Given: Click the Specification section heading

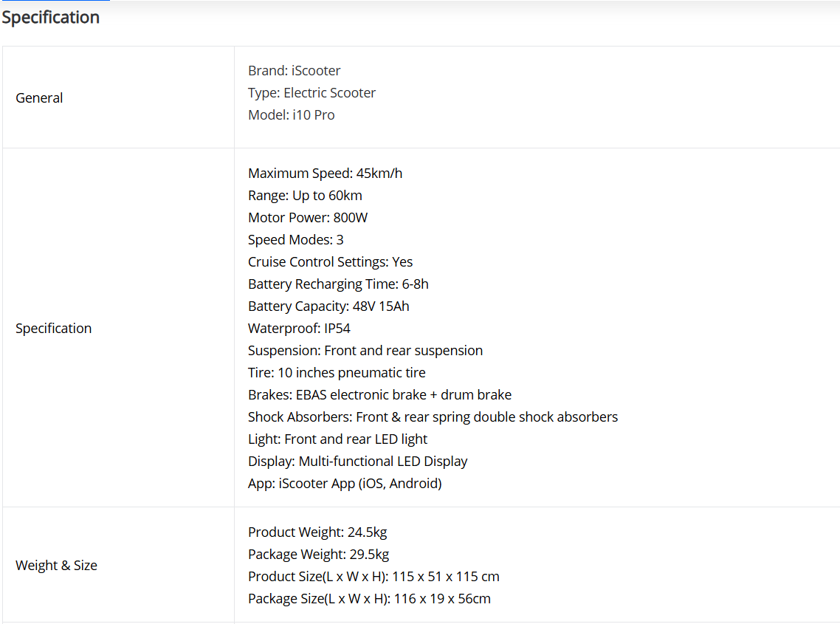Looking at the screenshot, I should click(x=51, y=17).
